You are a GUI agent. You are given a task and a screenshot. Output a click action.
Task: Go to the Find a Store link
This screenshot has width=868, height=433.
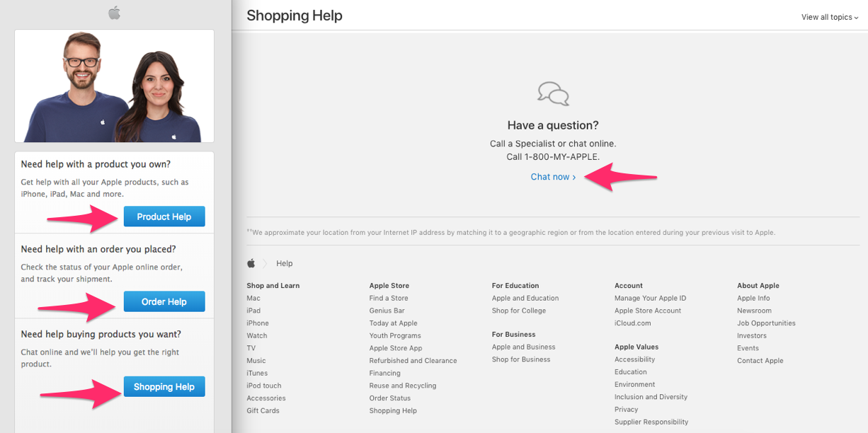point(389,298)
